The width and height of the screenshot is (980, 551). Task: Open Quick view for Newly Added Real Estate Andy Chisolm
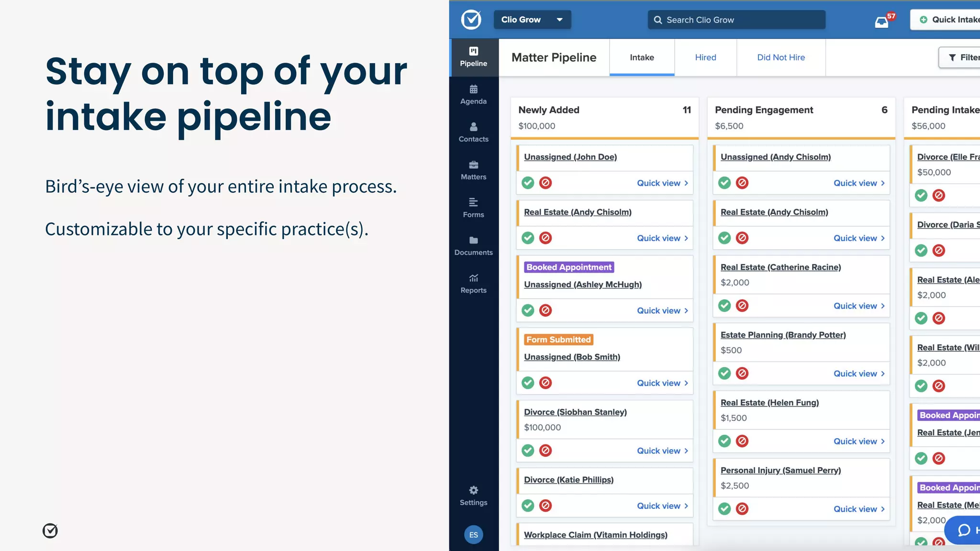point(662,238)
